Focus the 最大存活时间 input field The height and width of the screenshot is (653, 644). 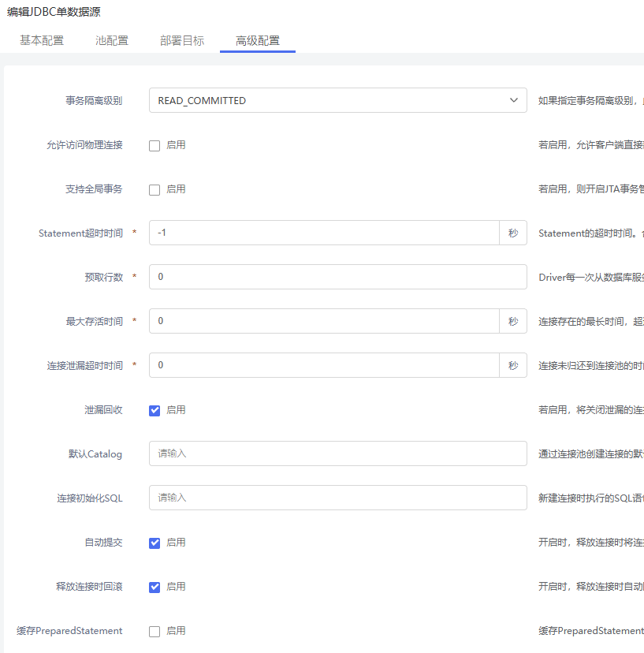pyautogui.click(x=324, y=321)
